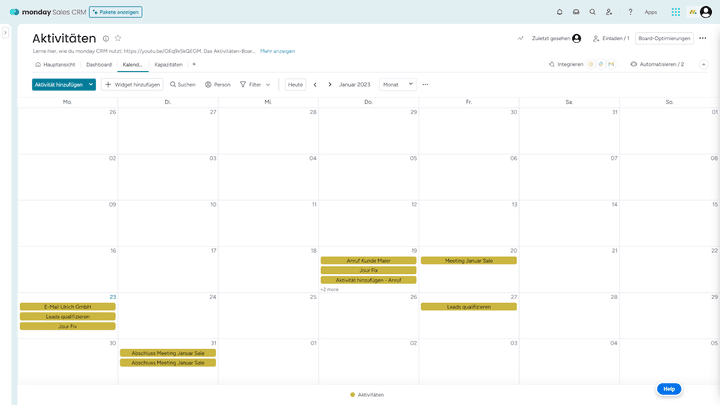The height and width of the screenshot is (405, 720).
Task: Open the Person filter
Action: (218, 84)
